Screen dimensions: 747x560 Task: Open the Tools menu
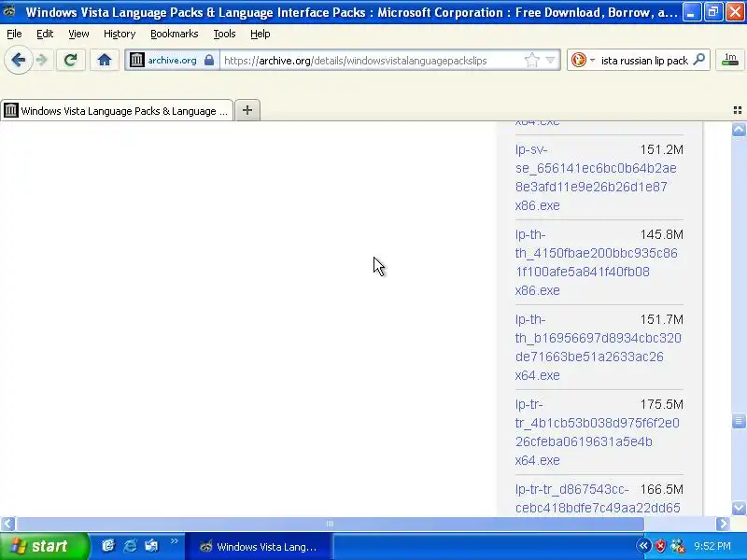coord(224,34)
